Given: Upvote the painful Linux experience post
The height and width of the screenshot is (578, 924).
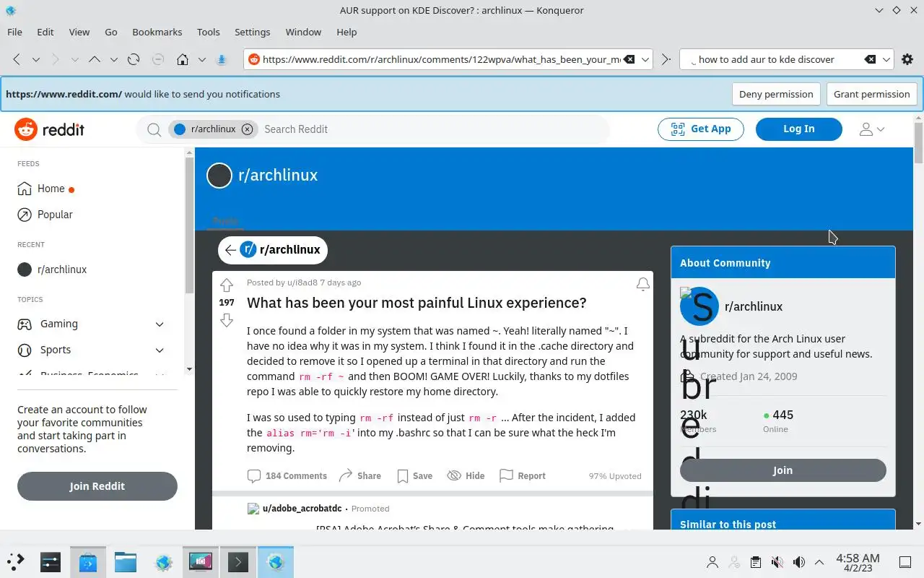Looking at the screenshot, I should click(227, 285).
